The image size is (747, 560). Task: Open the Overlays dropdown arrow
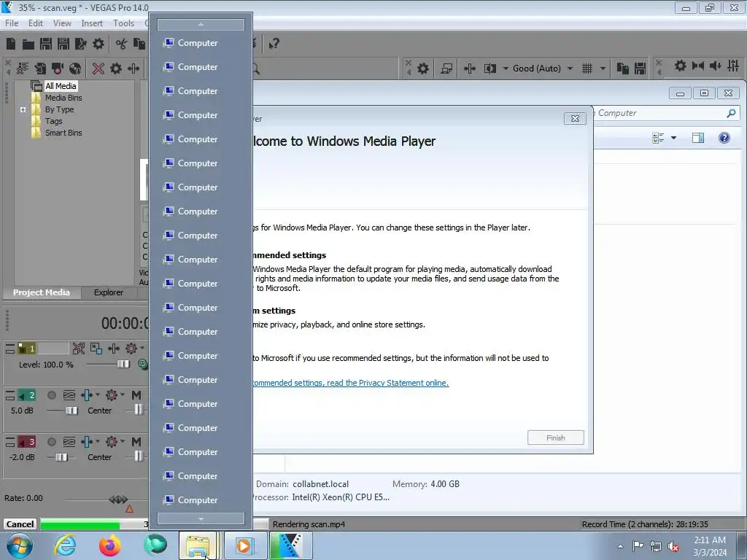[603, 69]
